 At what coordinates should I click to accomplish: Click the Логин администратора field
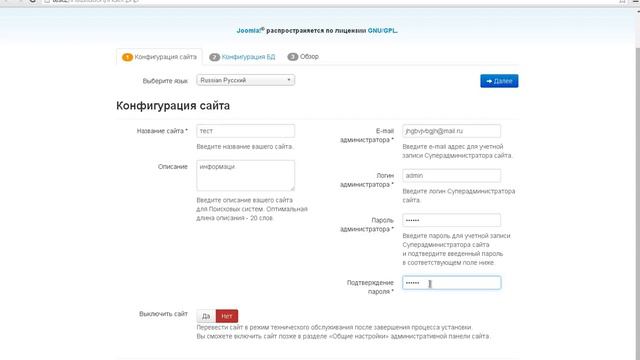(451, 176)
